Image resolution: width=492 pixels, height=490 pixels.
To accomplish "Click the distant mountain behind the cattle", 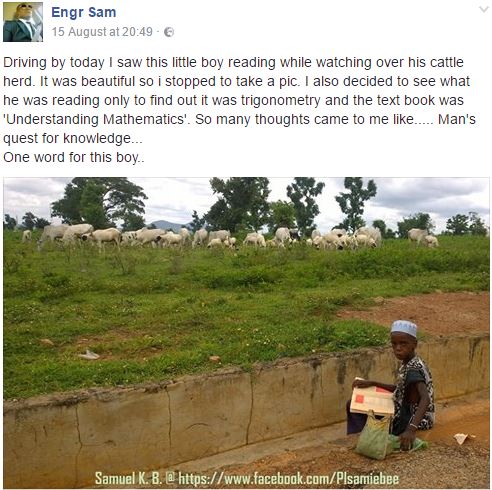I will click(x=167, y=225).
